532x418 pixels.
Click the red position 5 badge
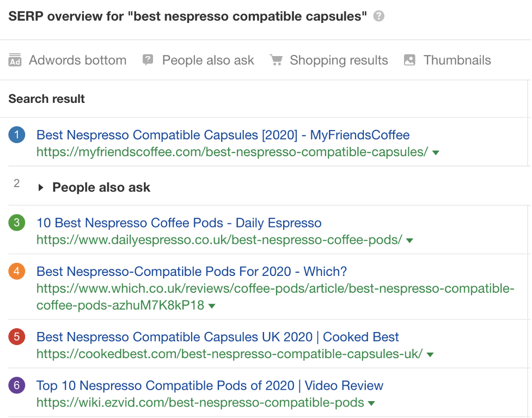point(17,337)
